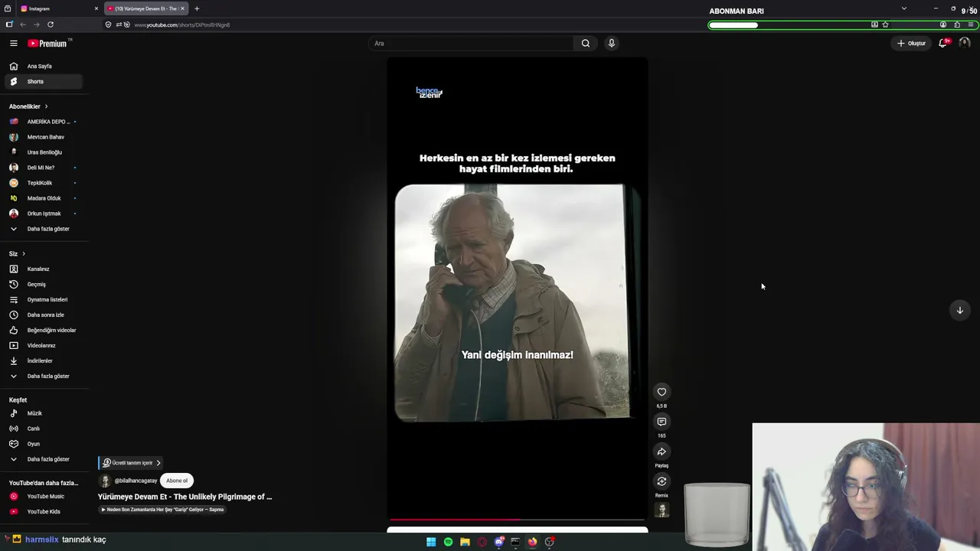The height and width of the screenshot is (551, 980).
Task: Open the OBS Studio taskbar icon
Action: point(549,542)
